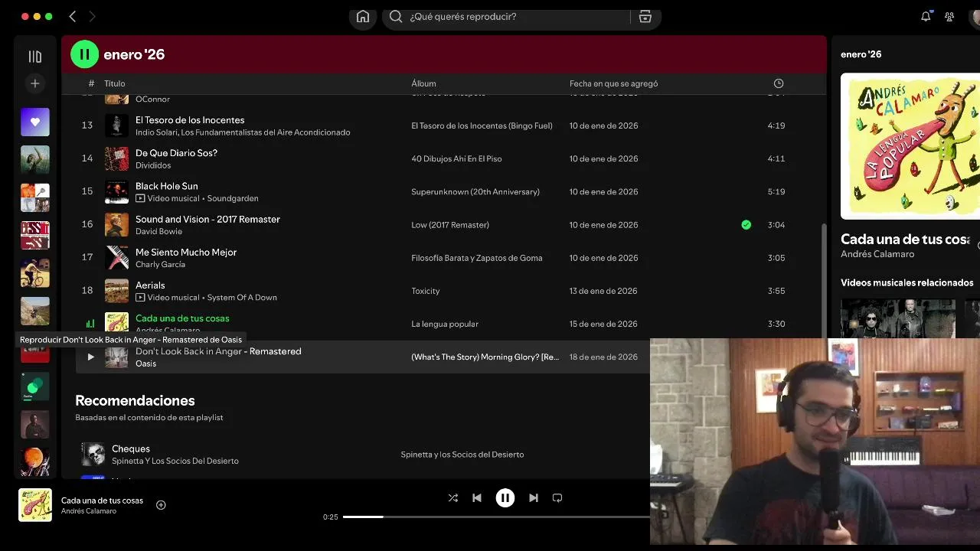Navigate forward with the right arrow
The height and width of the screenshot is (551, 980).
[93, 16]
